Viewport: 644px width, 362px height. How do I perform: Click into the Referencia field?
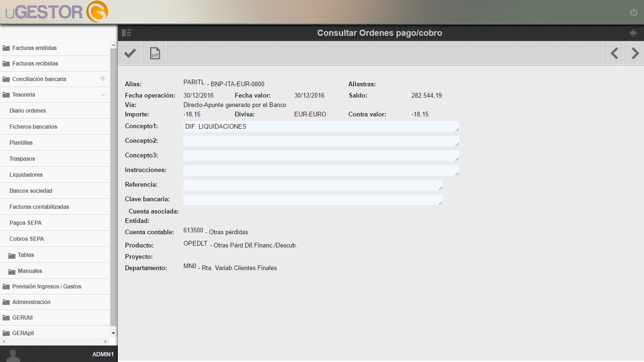click(313, 185)
